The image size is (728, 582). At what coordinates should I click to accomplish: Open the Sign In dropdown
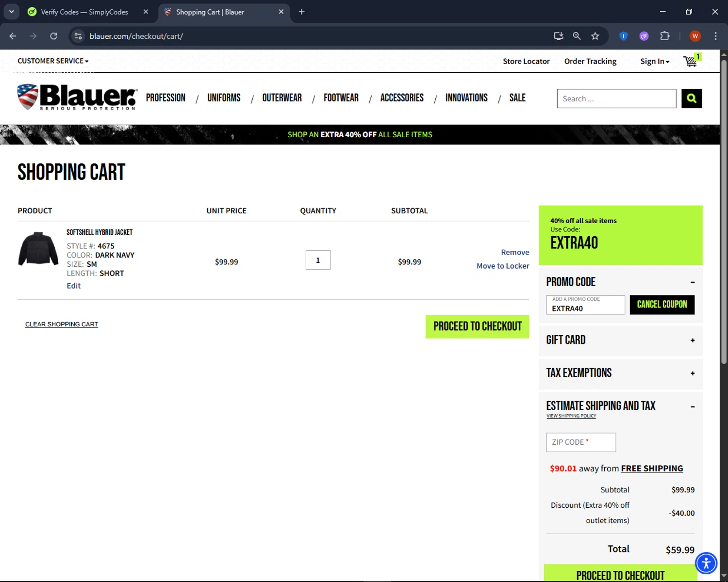(655, 61)
